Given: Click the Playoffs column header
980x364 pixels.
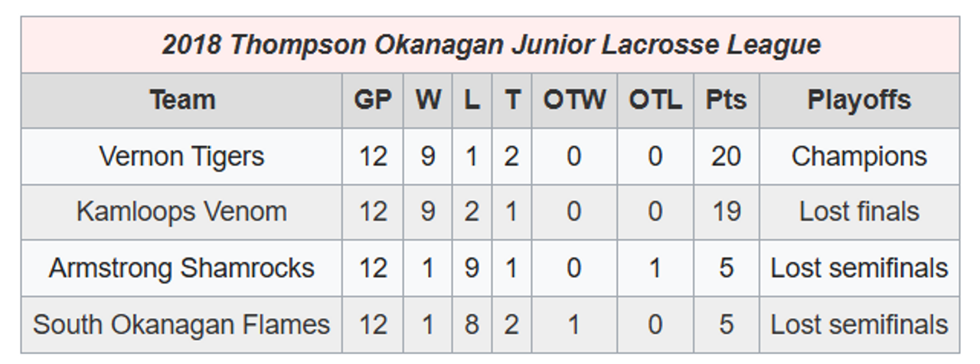Looking at the screenshot, I should tap(859, 100).
